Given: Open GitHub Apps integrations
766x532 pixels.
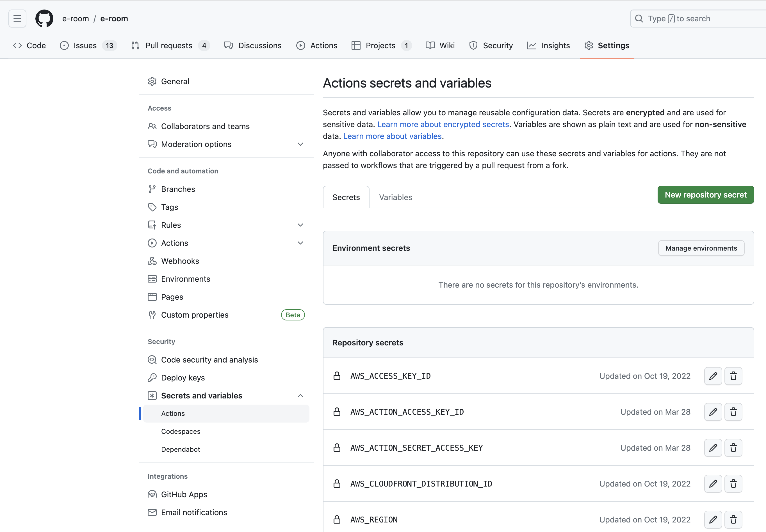Looking at the screenshot, I should click(x=184, y=494).
